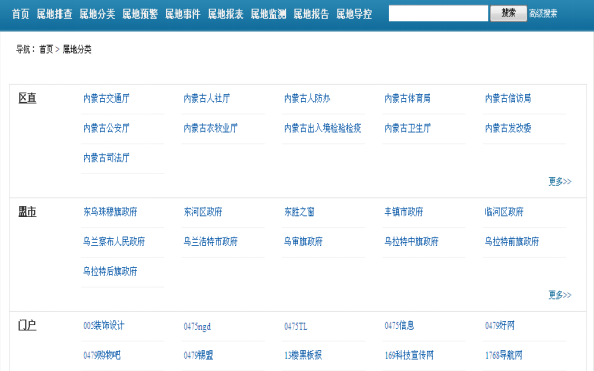Click 更多>> in the 盟市 section
Viewport: 594px width, 371px height.
click(x=560, y=294)
